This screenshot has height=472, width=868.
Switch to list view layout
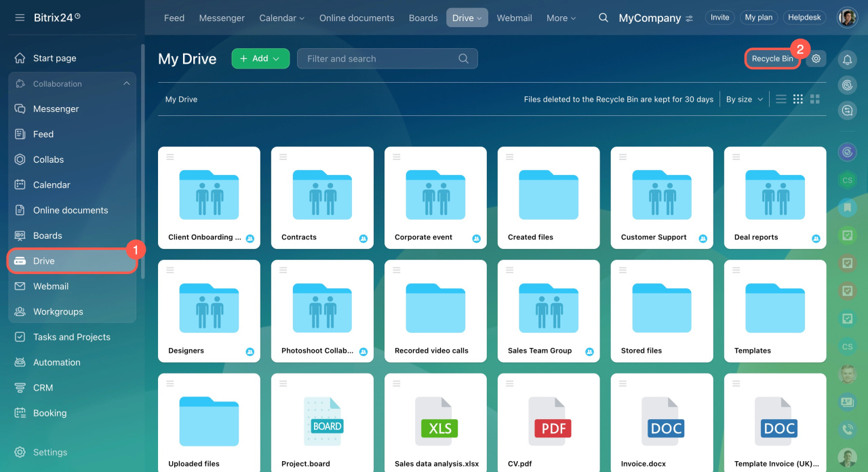(x=781, y=99)
